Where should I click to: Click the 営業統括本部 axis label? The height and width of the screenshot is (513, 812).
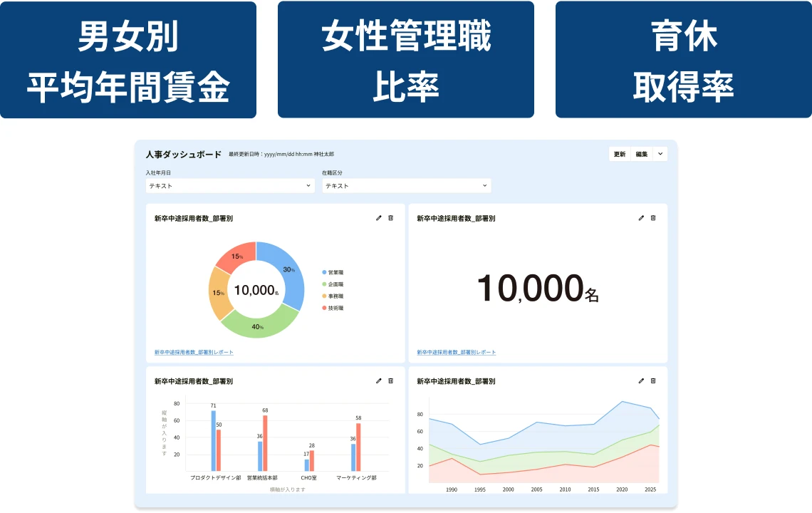pyautogui.click(x=262, y=478)
